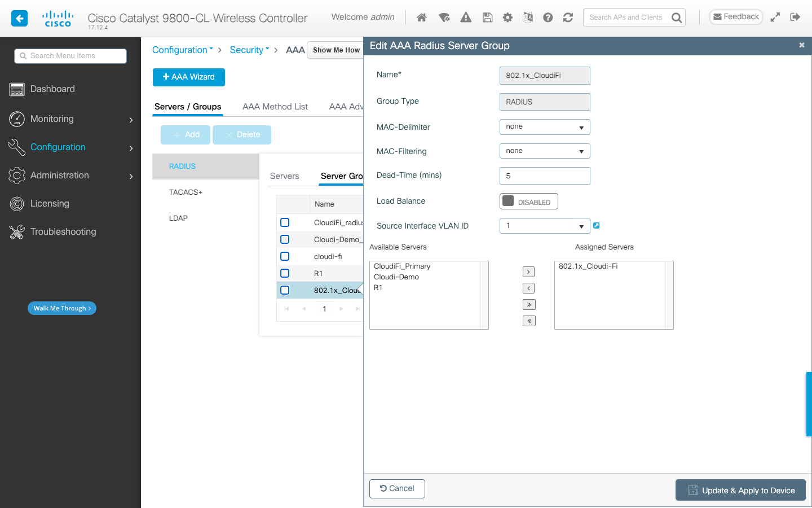This screenshot has width=812, height=508.
Task: Launch the AAA Wizard
Action: coord(188,77)
